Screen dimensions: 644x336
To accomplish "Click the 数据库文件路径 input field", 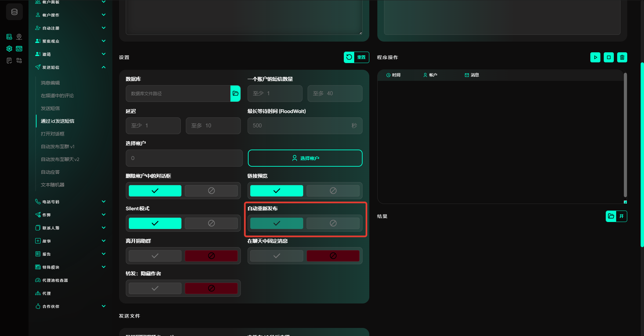I will (178, 94).
